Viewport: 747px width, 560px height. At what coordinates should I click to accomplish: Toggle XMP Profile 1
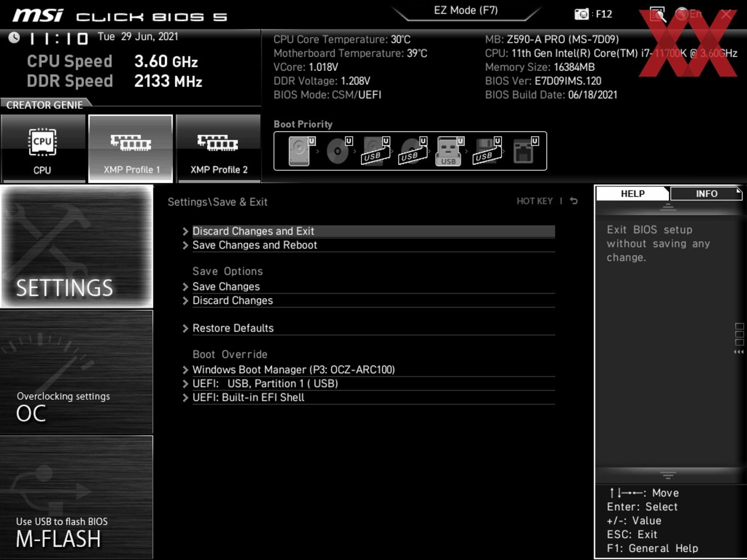pos(131,148)
